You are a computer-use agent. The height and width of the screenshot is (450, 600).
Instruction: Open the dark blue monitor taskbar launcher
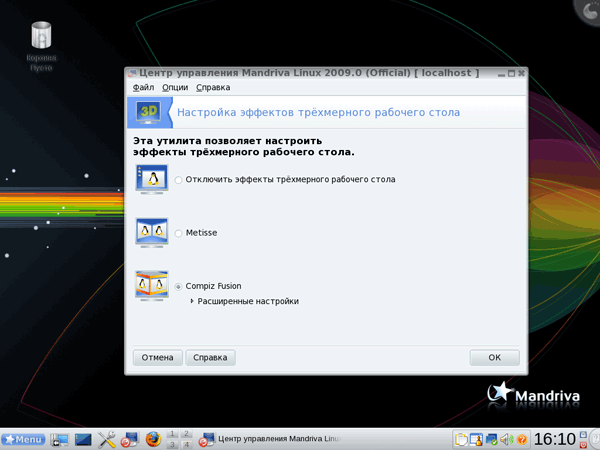point(83,439)
